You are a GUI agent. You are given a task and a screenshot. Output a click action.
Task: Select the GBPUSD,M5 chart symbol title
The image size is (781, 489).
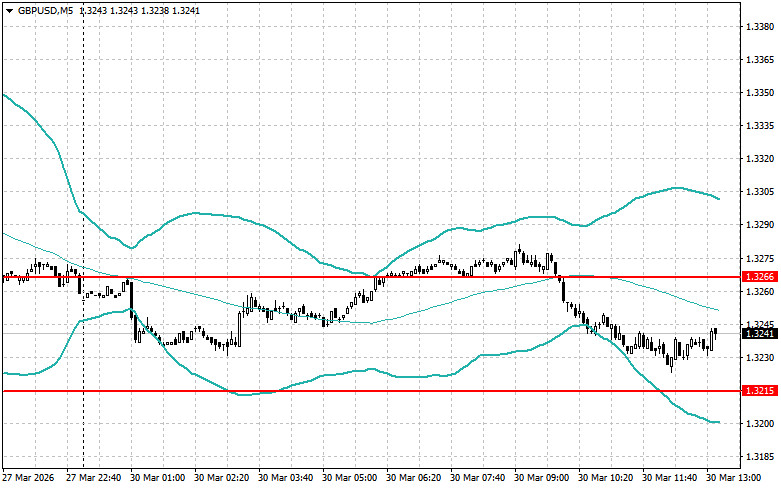(x=45, y=10)
